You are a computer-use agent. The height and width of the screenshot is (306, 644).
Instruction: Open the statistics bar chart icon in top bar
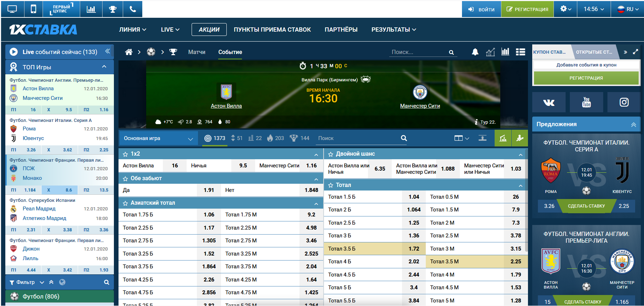pos(91,9)
